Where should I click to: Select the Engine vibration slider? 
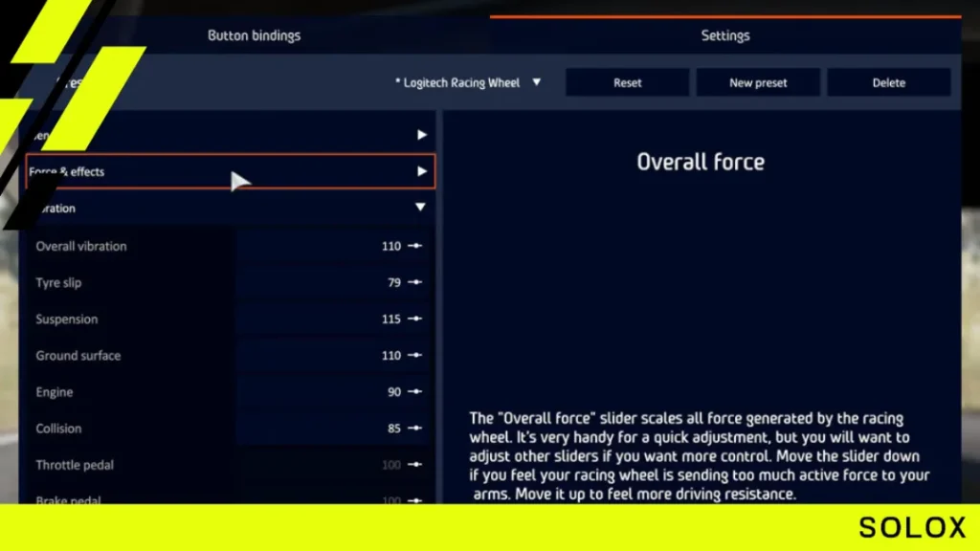[x=415, y=391]
